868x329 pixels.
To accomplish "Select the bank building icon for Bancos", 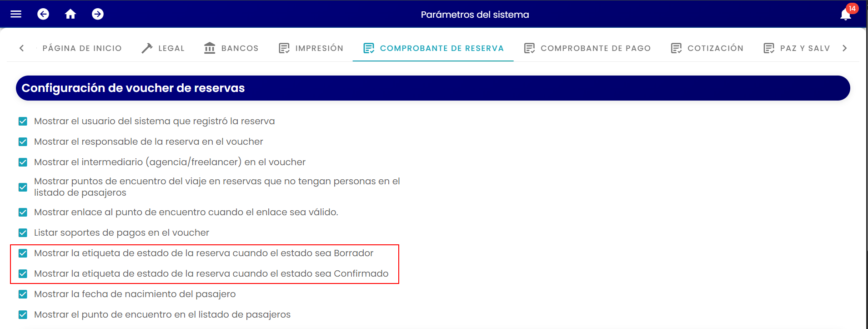I will 210,48.
